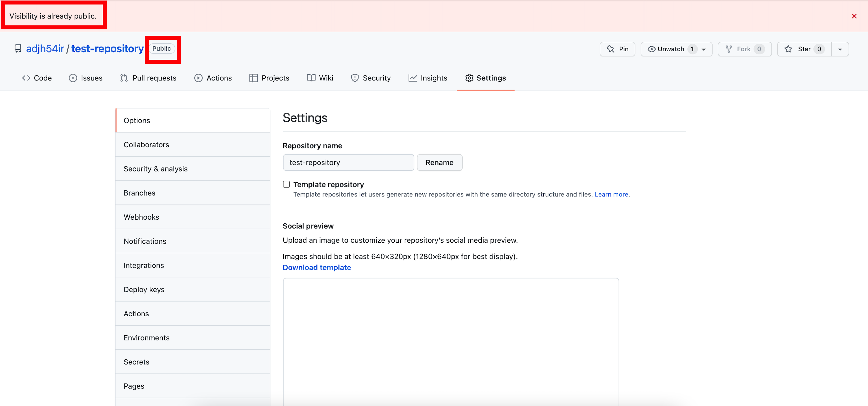Click the repository book icon beside adjh54ir
Viewport: 868px width, 406px height.
point(17,49)
